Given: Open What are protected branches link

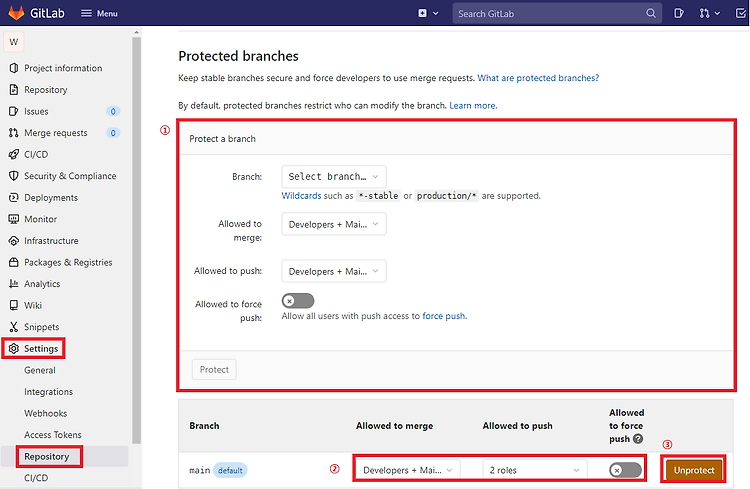Looking at the screenshot, I should point(538,78).
